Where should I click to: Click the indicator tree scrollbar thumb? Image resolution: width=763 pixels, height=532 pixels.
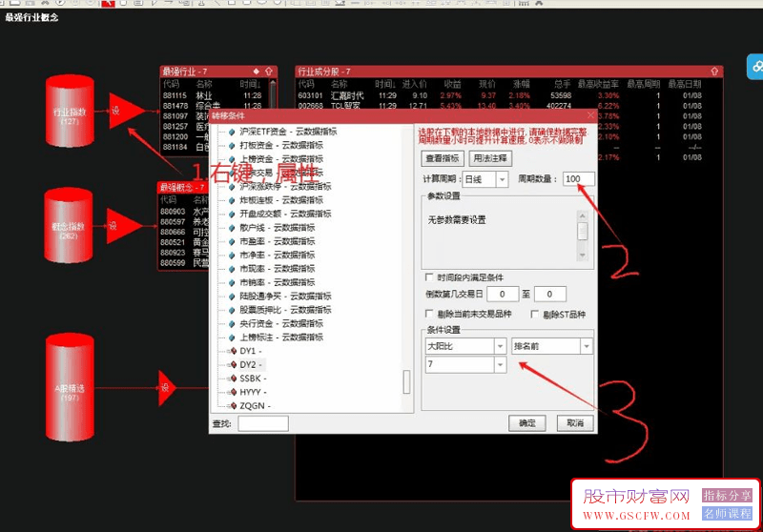(x=407, y=381)
